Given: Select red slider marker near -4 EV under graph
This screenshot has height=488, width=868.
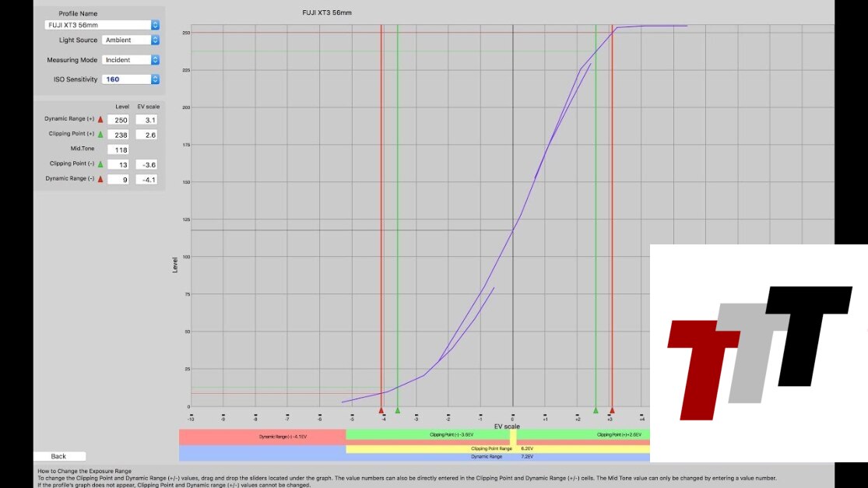Looking at the screenshot, I should [x=381, y=410].
